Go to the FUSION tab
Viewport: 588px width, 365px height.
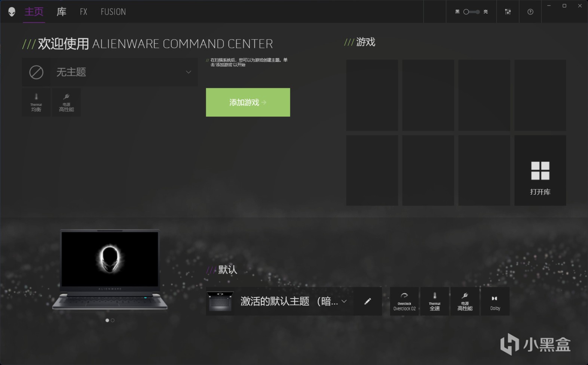coord(113,12)
